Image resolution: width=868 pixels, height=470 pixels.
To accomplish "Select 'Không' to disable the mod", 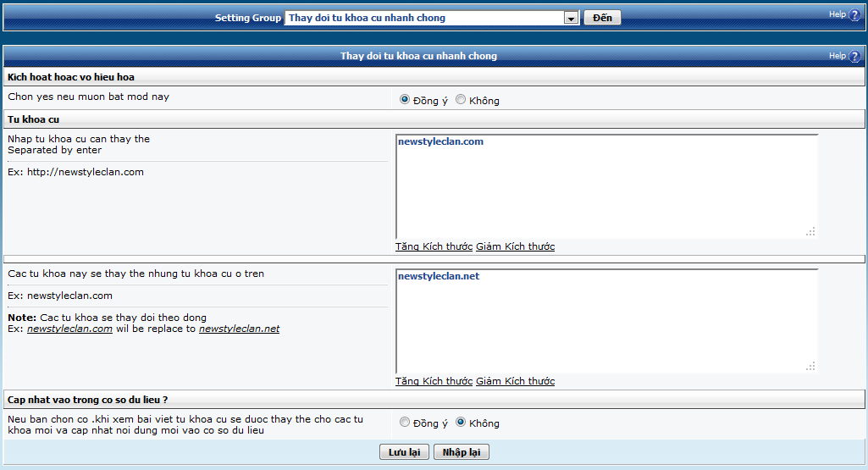I will click(x=461, y=100).
